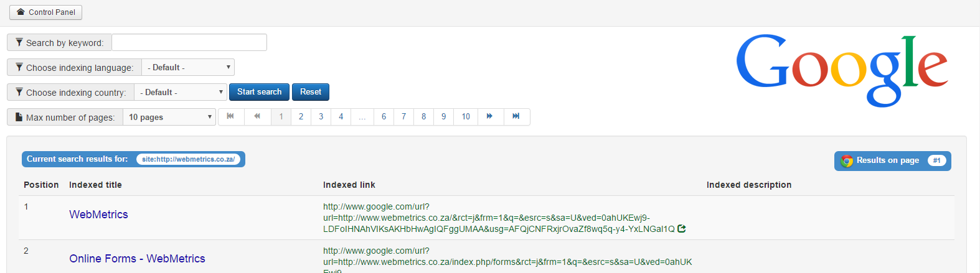Click the home icon in Control Panel button
Screen dimensions: 980x273
pyautogui.click(x=21, y=12)
